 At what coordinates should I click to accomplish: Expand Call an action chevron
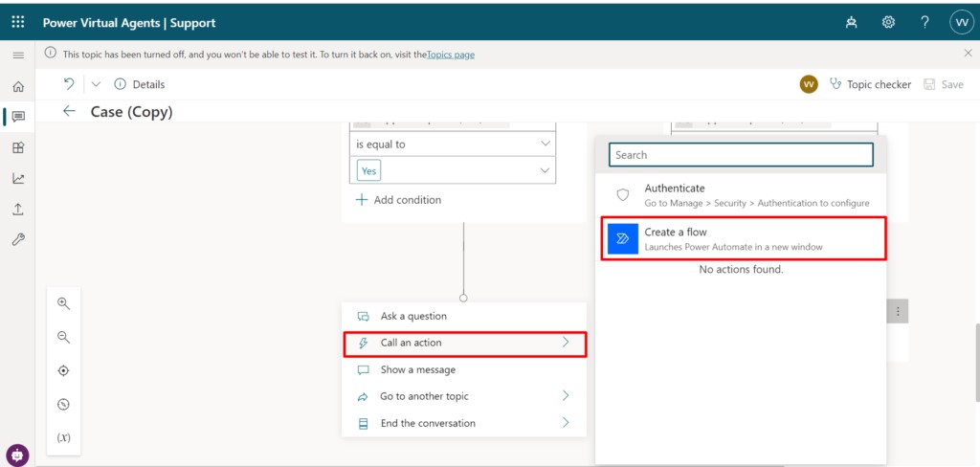566,342
